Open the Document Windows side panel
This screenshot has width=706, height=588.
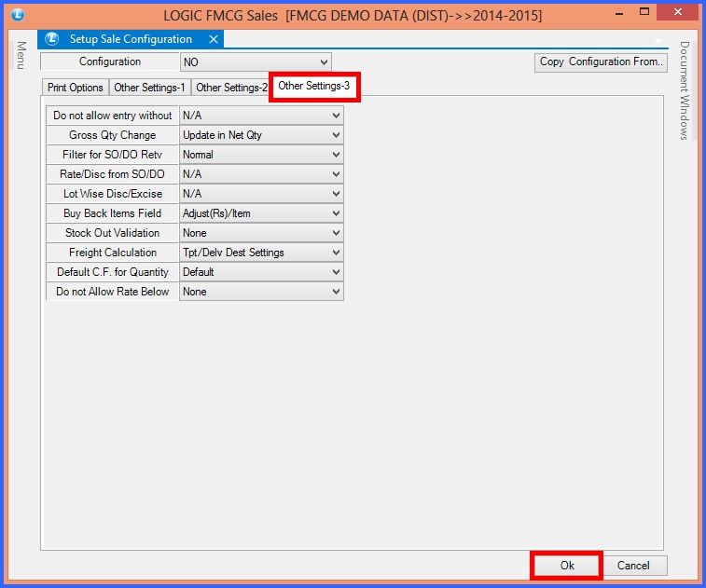(685, 90)
